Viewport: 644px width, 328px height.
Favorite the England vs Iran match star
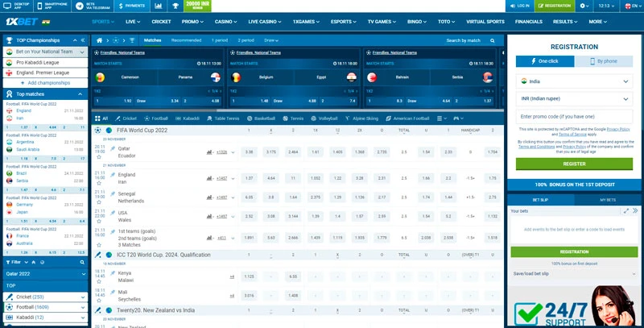click(99, 183)
